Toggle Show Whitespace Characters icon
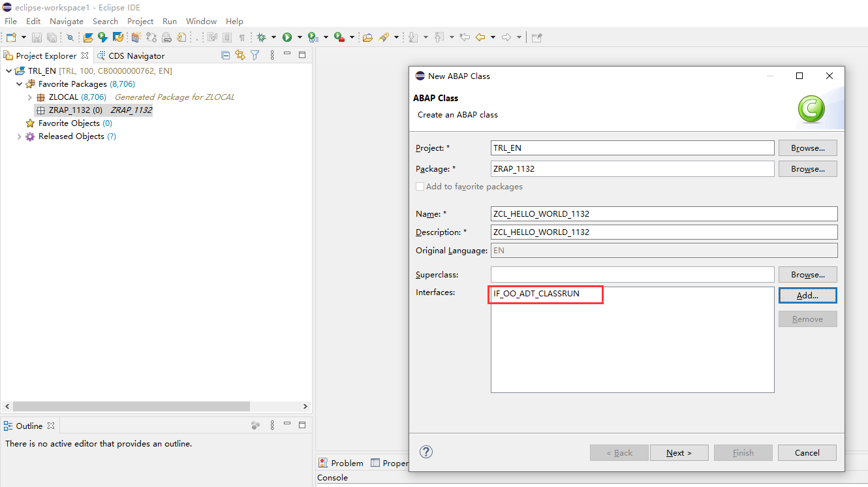868x487 pixels. 242,37
